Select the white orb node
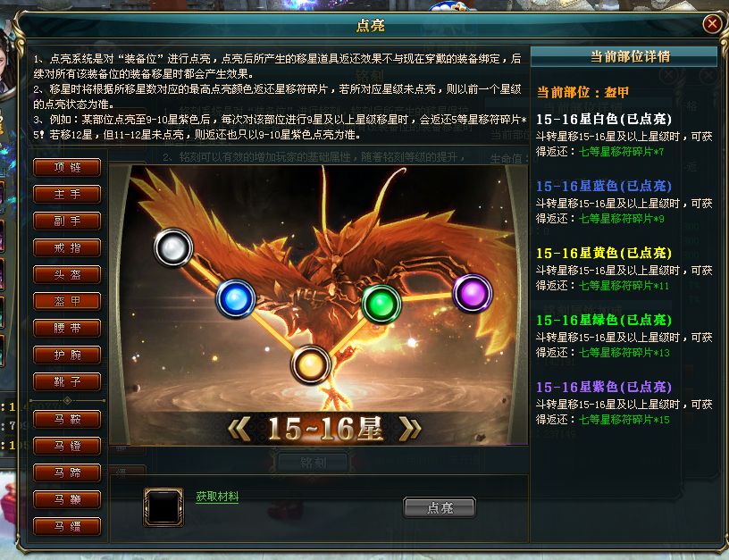This screenshot has width=729, height=560. (173, 247)
